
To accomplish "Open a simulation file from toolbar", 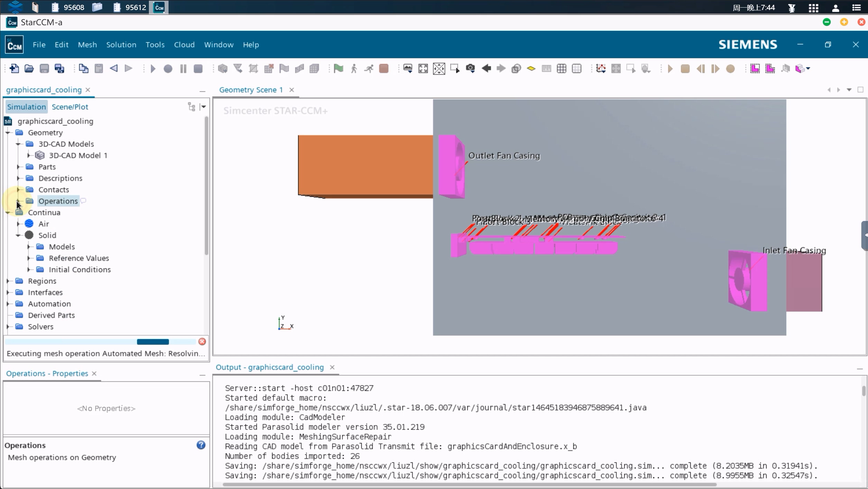I will click(x=29, y=68).
